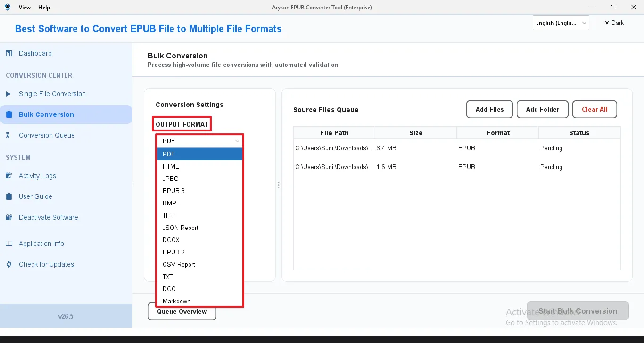Pick BMP from the format list
The height and width of the screenshot is (343, 644).
[x=200, y=203]
